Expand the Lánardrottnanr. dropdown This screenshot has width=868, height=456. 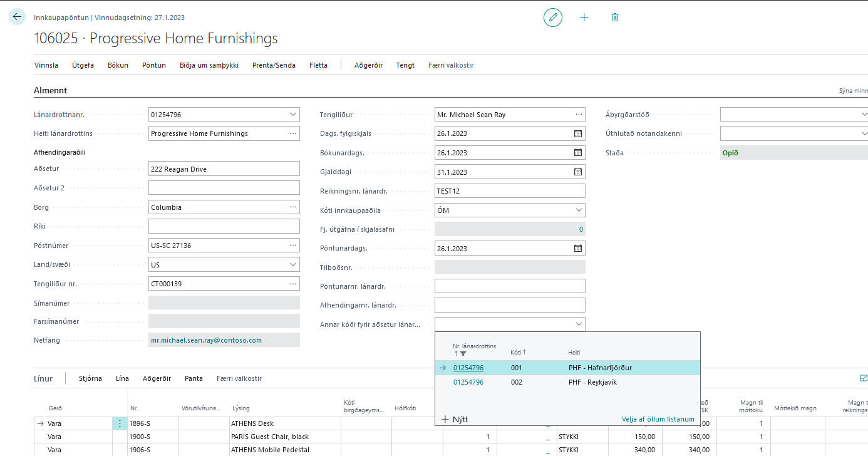point(293,115)
